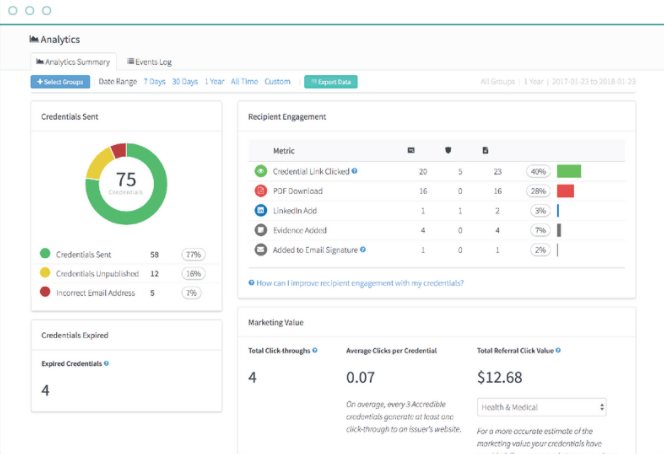Click the Added to Email Signature envelope icon
The image size is (664, 454).
[x=260, y=250]
